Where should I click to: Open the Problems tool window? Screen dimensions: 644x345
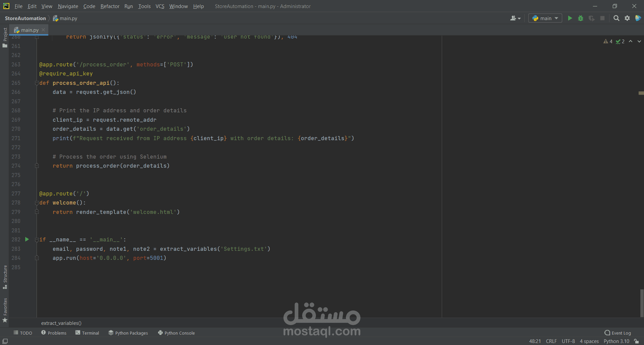click(x=54, y=333)
